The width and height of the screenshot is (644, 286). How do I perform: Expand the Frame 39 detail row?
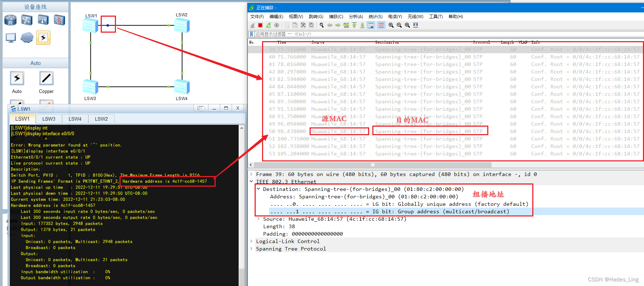(x=251, y=174)
